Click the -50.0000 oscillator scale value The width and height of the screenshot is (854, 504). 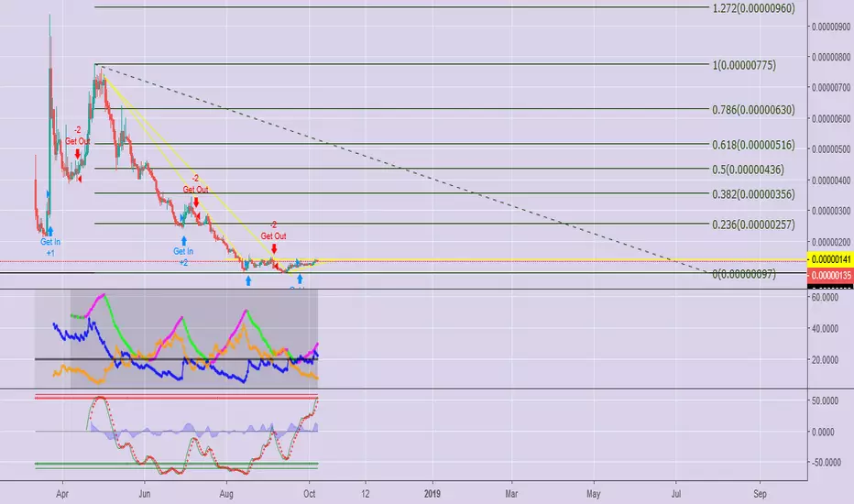[826, 462]
